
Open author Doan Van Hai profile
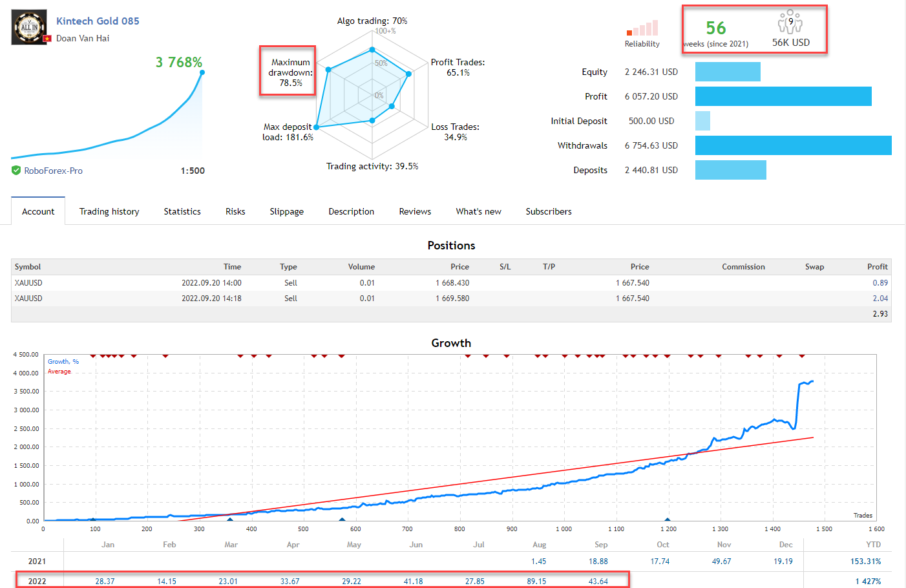[x=83, y=38]
